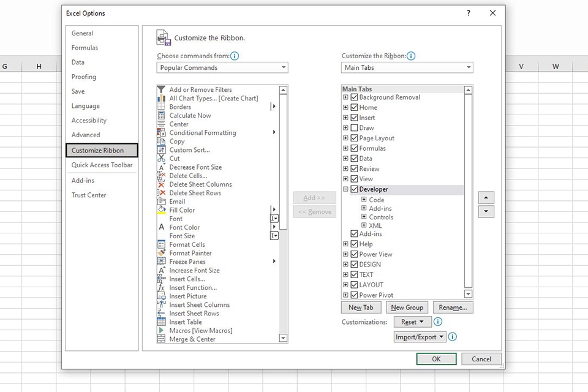Click the Cancel button
The height and width of the screenshot is (392, 588).
coord(481,359)
